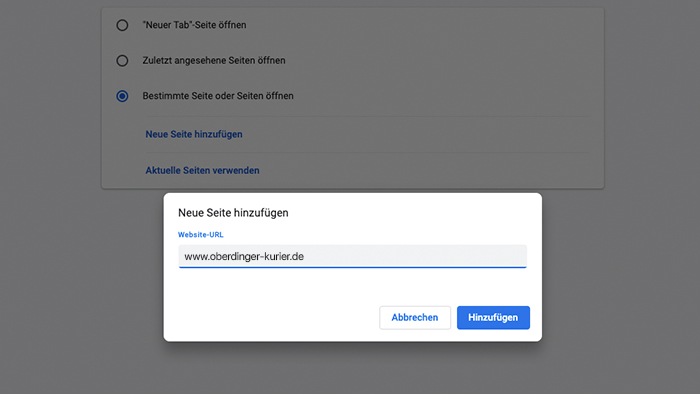
Task: Click the "Neuer Tab"-Seite öffnen label text
Action: [194, 25]
